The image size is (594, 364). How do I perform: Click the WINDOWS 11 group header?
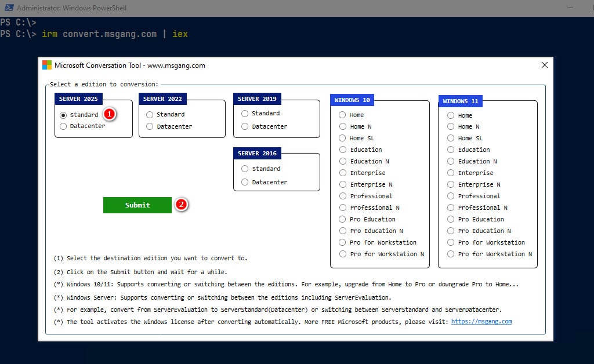pyautogui.click(x=460, y=101)
